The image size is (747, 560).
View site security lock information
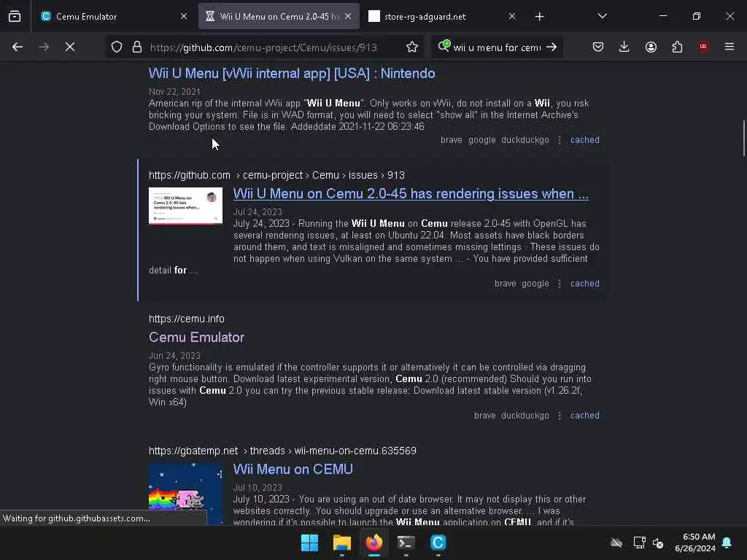(x=137, y=47)
